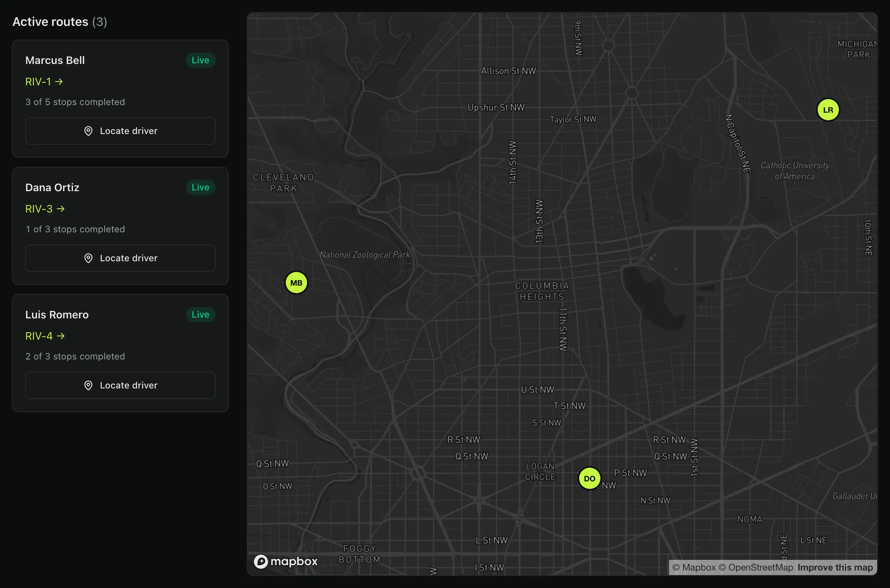Viewport: 890px width, 588px height.
Task: Click the Live badge on Luis Romero's card
Action: (200, 315)
